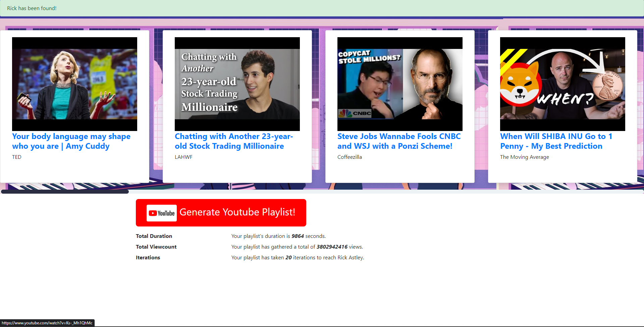Screen dimensions: 644x327
Task: Select the Shiba Inu penny video thumbnail
Action: (562, 84)
